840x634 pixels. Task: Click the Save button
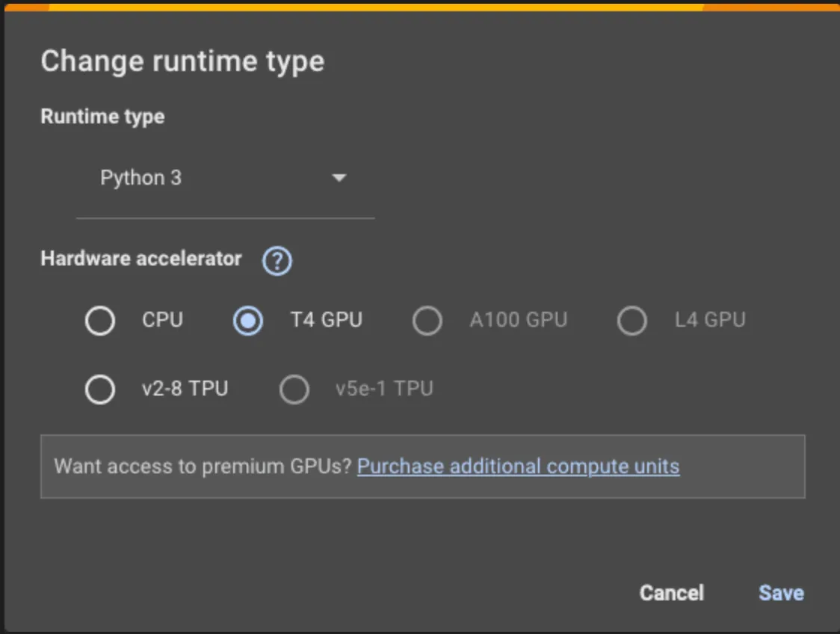pyautogui.click(x=779, y=593)
